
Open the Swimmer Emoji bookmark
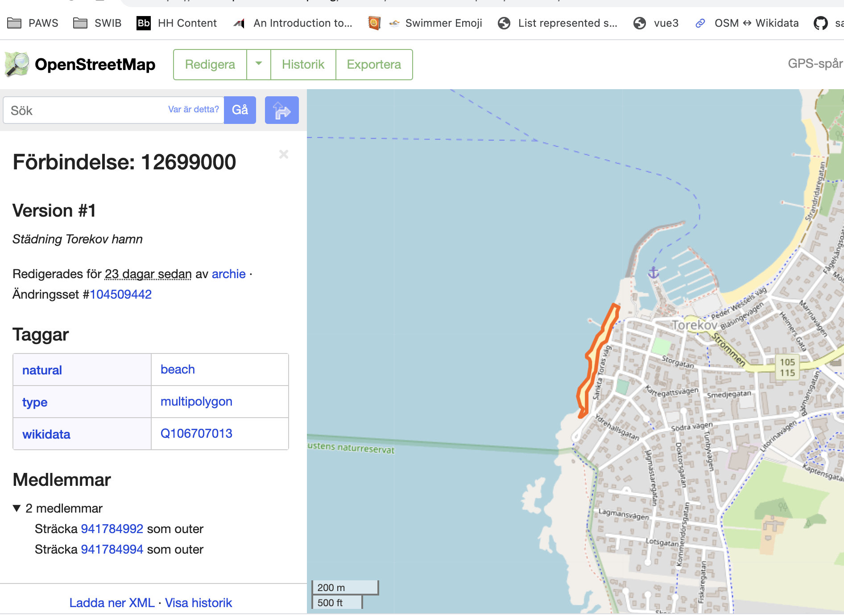tap(435, 23)
